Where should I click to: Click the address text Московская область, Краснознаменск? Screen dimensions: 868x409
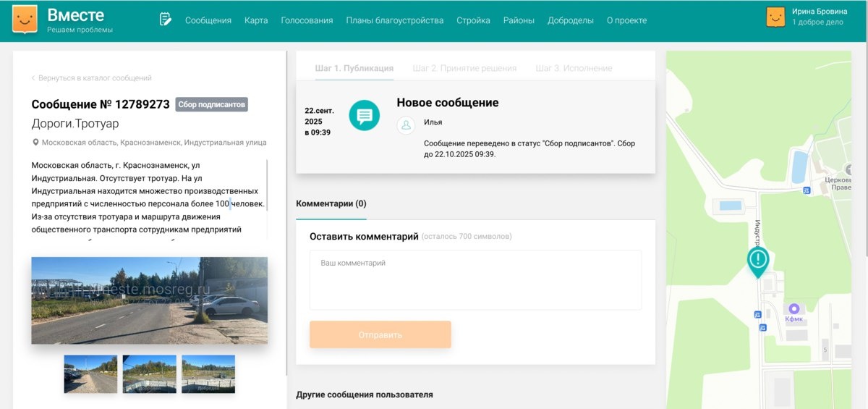(x=154, y=143)
